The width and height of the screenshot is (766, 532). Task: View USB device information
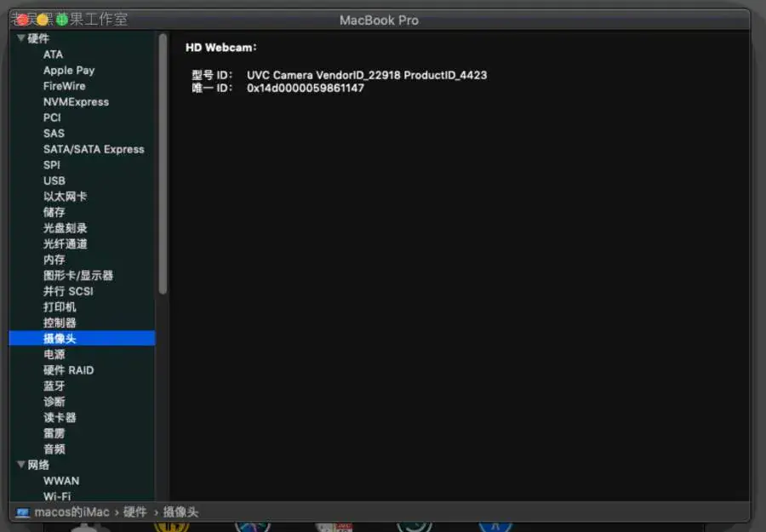(x=54, y=180)
